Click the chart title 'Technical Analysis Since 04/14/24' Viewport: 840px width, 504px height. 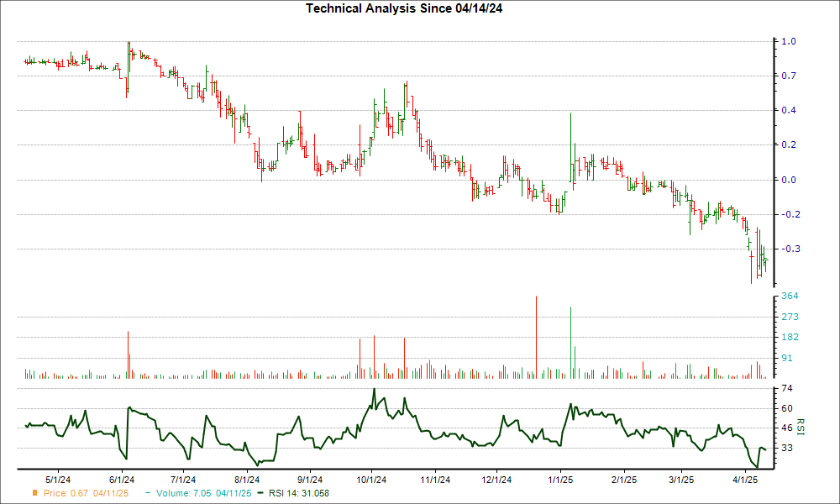click(404, 8)
